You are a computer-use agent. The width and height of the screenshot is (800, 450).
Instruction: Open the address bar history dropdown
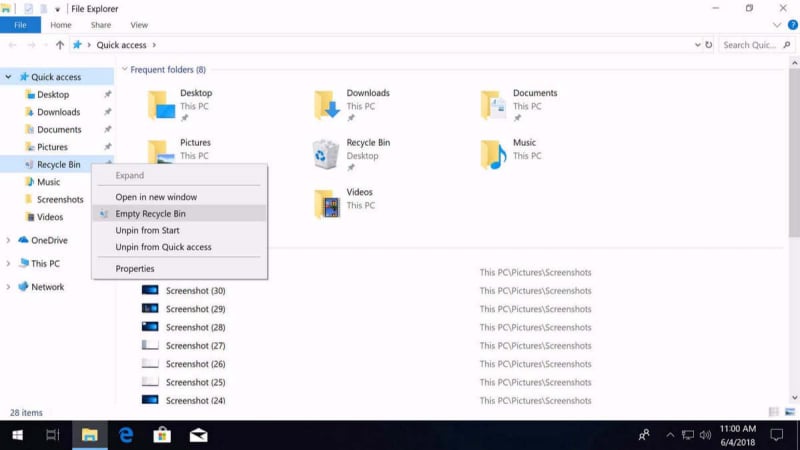(697, 45)
